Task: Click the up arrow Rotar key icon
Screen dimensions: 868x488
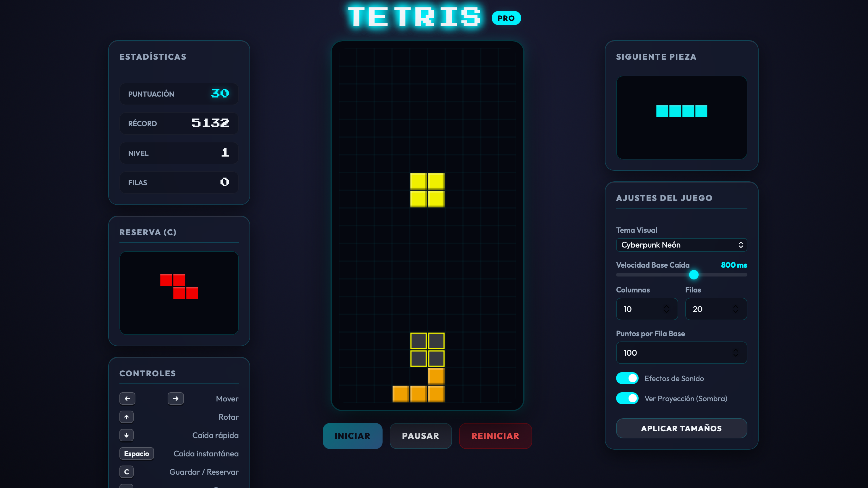Action: click(126, 417)
